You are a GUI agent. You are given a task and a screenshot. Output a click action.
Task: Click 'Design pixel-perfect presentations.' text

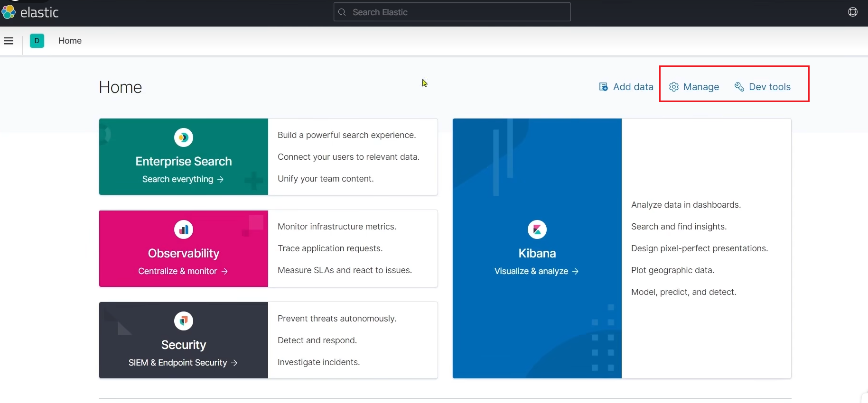click(700, 248)
